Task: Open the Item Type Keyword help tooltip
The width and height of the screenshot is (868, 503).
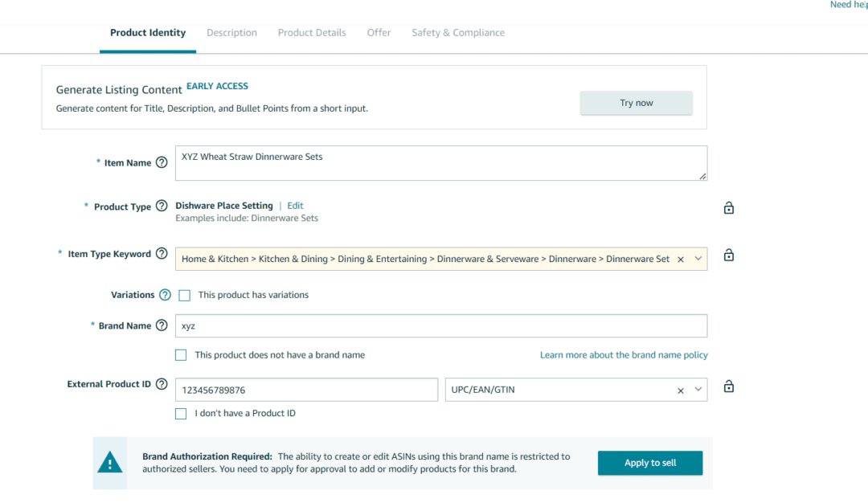Action: pos(162,253)
